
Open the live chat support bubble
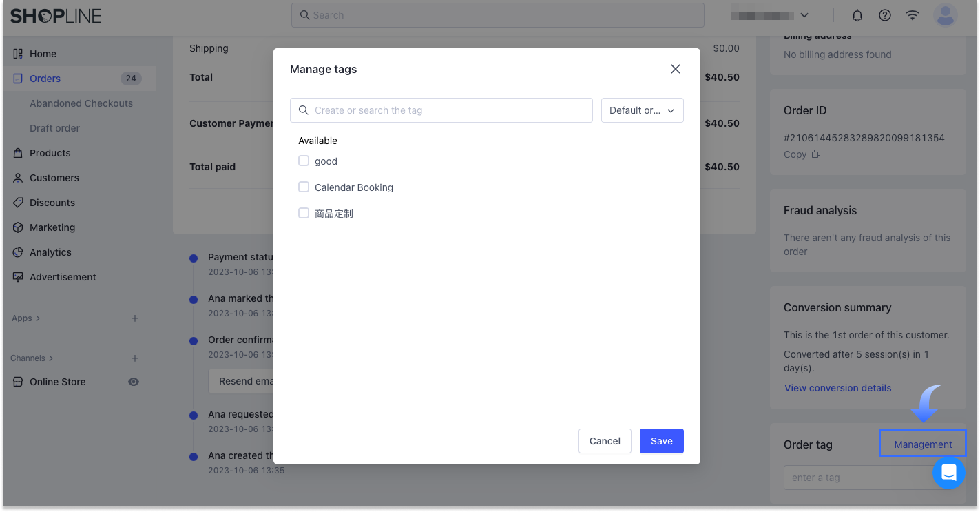948,473
